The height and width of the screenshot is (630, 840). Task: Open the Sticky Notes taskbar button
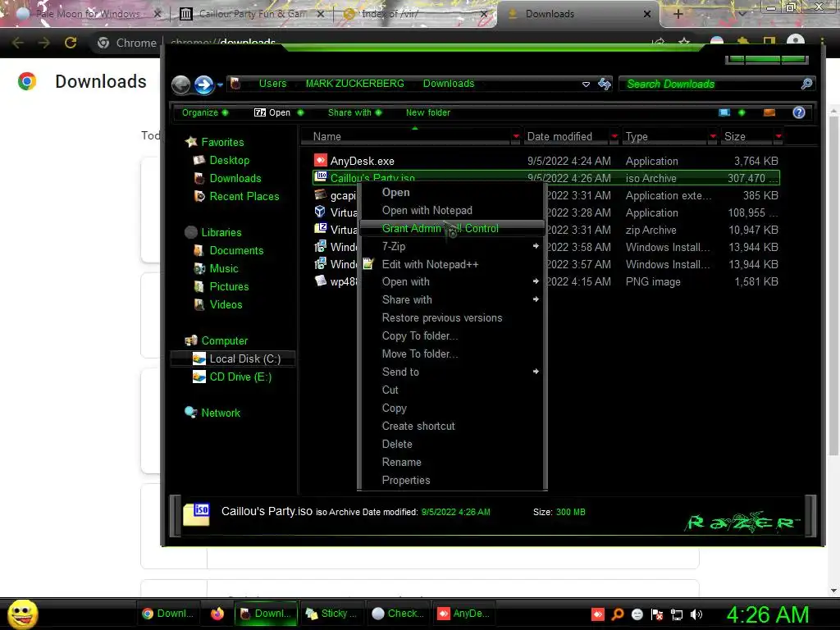pos(332,614)
